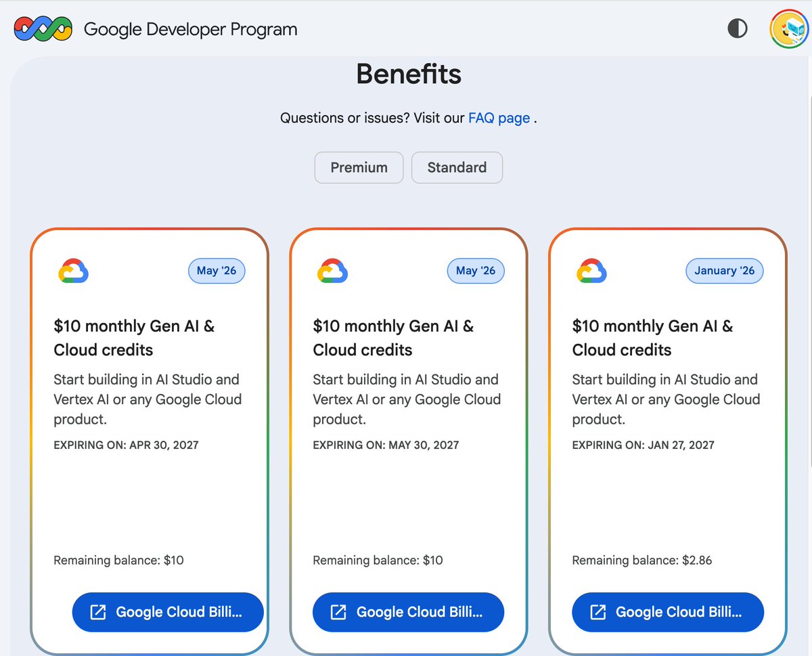Click the Google Developer Program title text
This screenshot has height=656, width=812.
190,30
